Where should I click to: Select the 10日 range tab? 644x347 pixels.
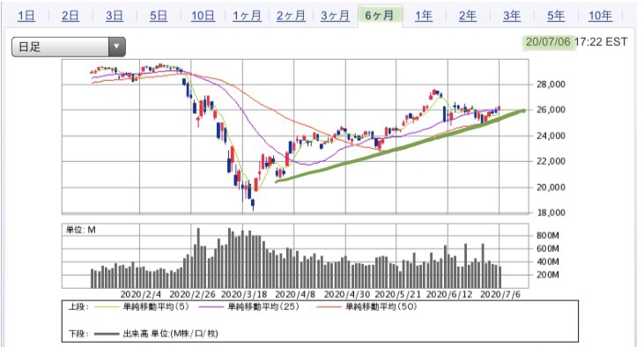pos(203,16)
